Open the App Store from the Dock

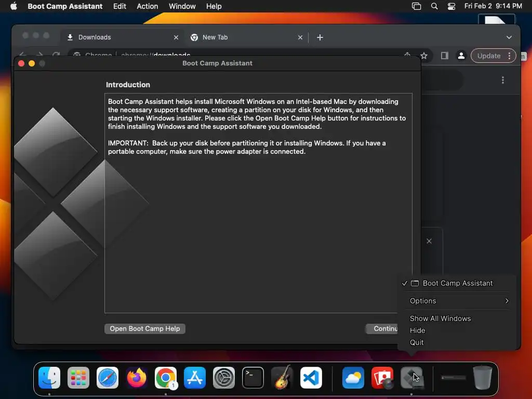coord(195,378)
